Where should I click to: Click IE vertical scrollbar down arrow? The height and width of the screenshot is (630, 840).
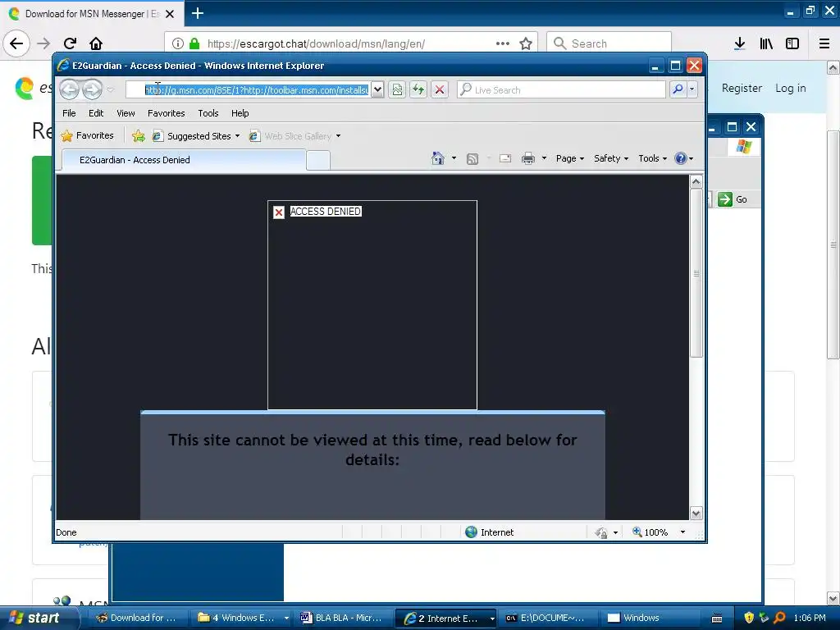696,514
